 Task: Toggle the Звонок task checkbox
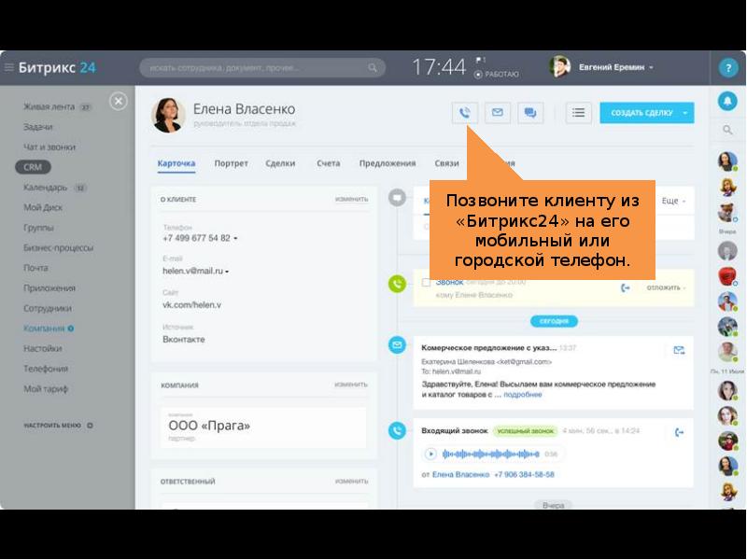[427, 282]
